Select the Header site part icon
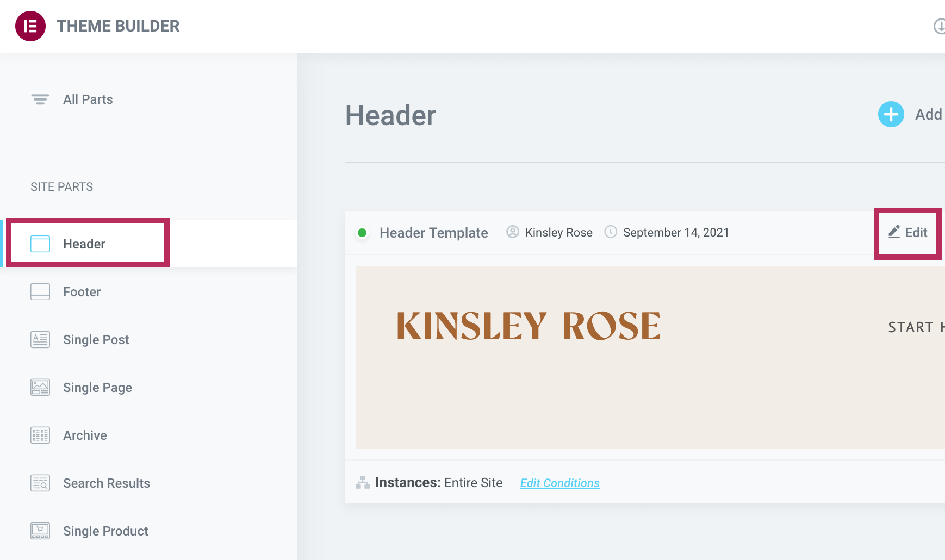Screen dimensions: 945x560 coord(40,244)
